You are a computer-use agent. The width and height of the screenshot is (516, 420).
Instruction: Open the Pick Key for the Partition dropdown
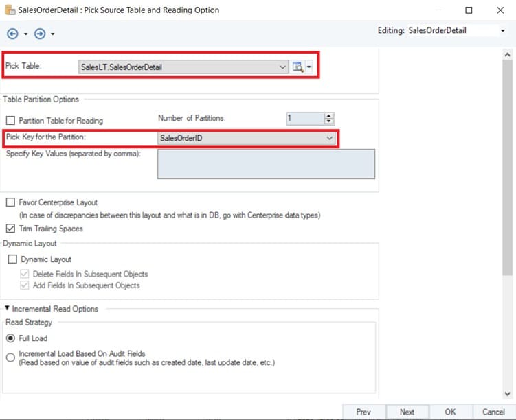tap(329, 138)
